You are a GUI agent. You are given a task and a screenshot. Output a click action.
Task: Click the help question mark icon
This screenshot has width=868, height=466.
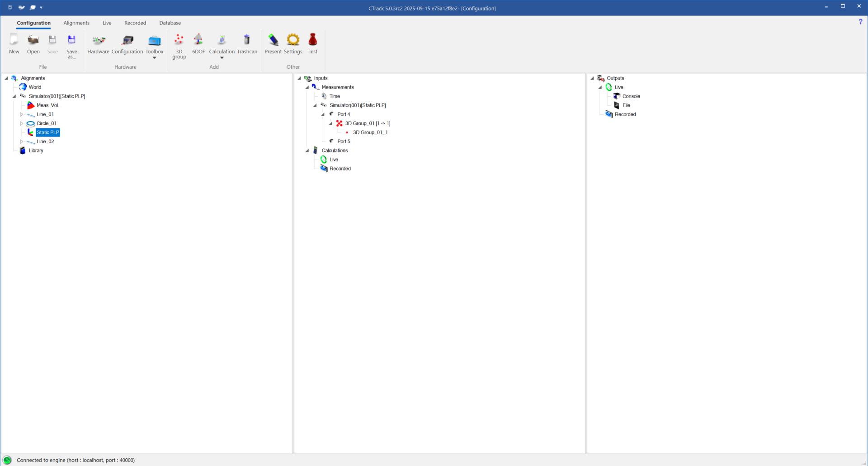(x=860, y=22)
